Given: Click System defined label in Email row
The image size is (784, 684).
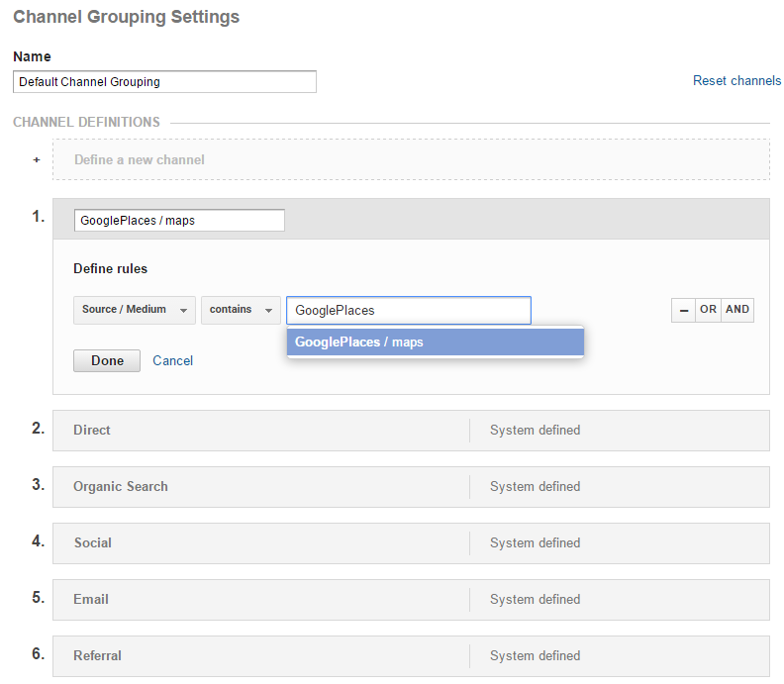Looking at the screenshot, I should coord(535,600).
